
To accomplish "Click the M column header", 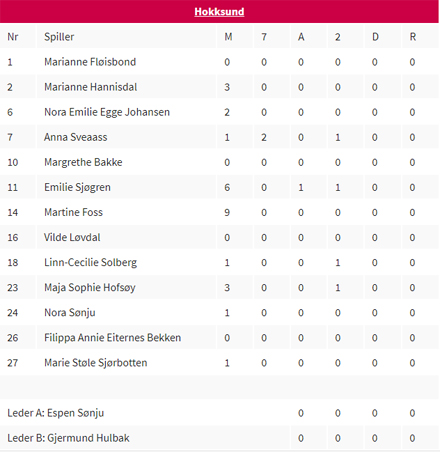I will tap(228, 37).
